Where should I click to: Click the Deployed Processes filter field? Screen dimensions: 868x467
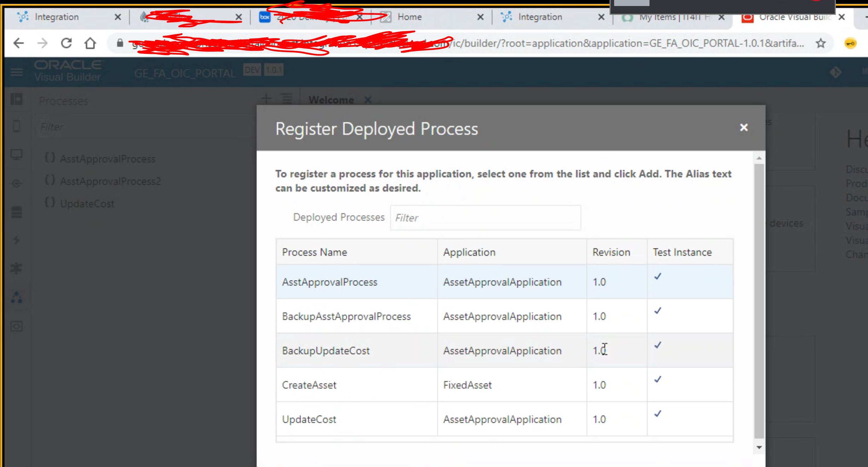coord(485,217)
